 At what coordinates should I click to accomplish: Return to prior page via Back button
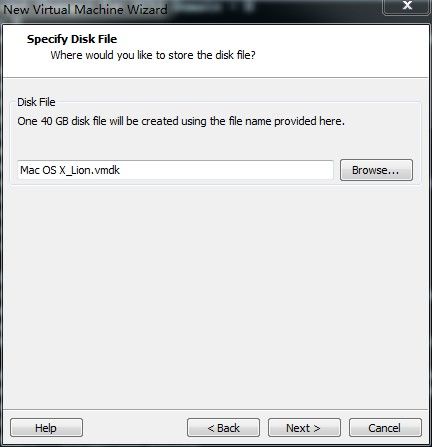pos(223,428)
